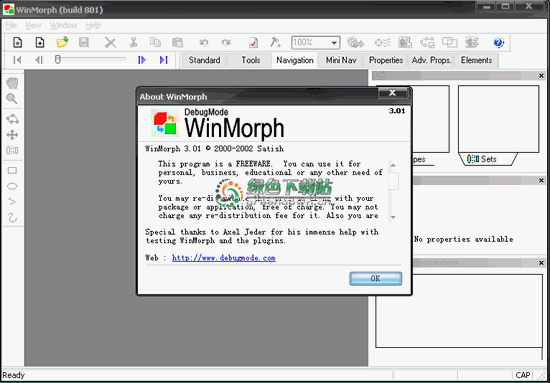The width and height of the screenshot is (550, 383).
Task: Step back one frame button
Action: click(x=39, y=60)
